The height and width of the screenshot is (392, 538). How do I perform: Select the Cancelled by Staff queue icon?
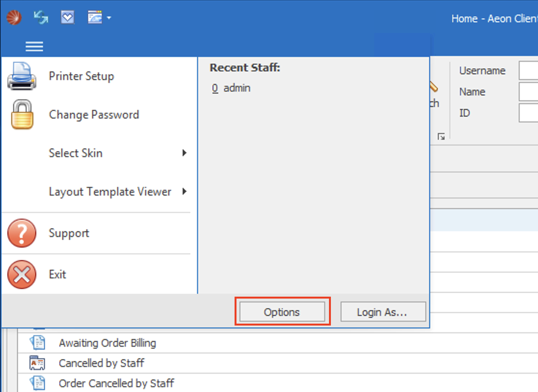pyautogui.click(x=37, y=363)
